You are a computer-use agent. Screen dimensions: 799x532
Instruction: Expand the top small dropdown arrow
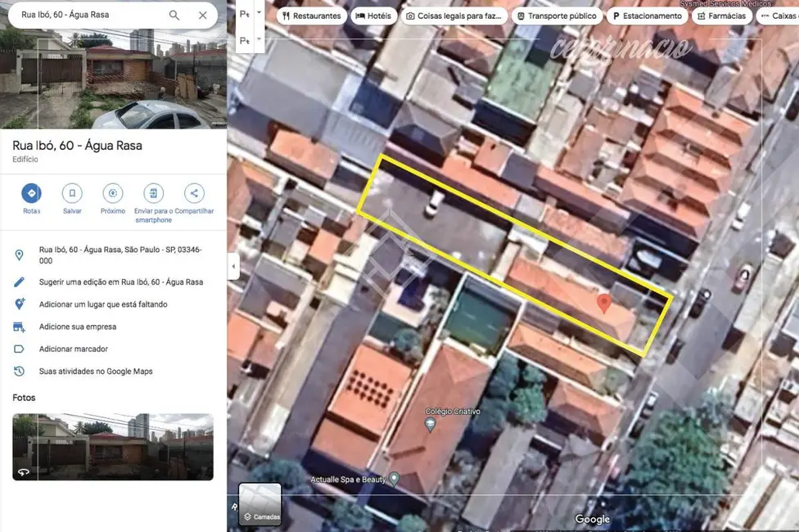[x=260, y=14]
